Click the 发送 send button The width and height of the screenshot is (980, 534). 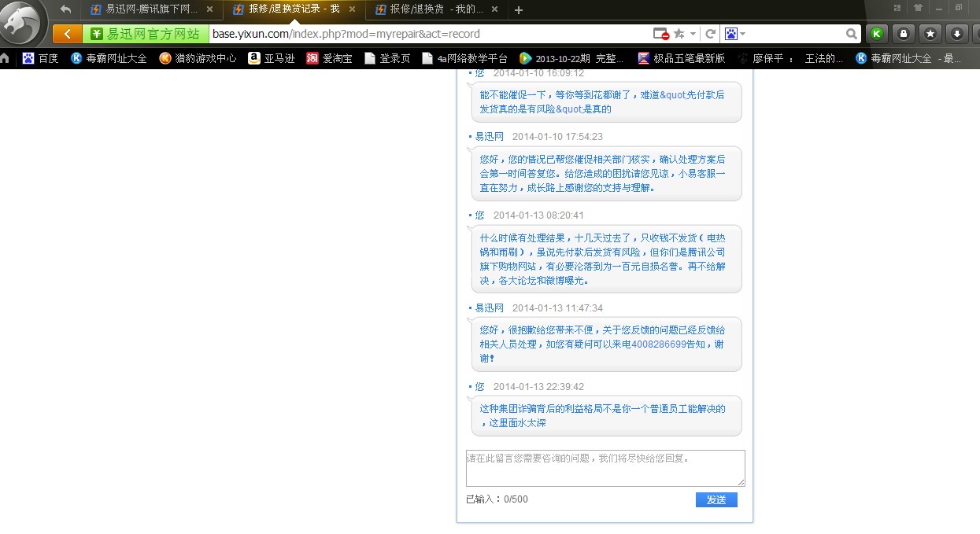(x=716, y=500)
